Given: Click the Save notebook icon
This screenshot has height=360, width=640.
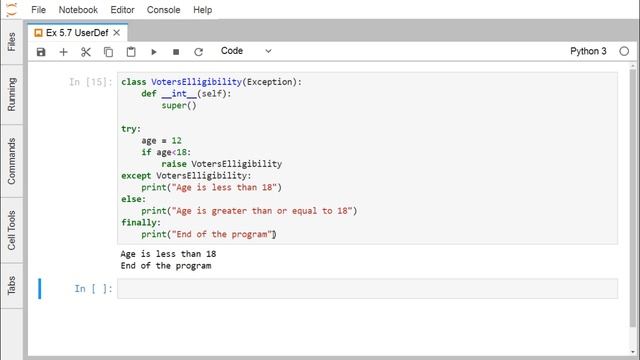Looking at the screenshot, I should (41, 52).
